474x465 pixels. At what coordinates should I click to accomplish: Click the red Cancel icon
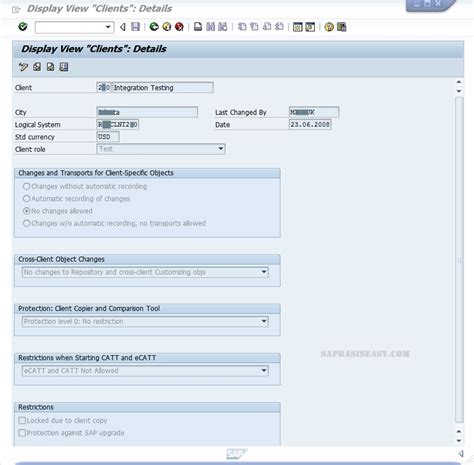(x=179, y=27)
